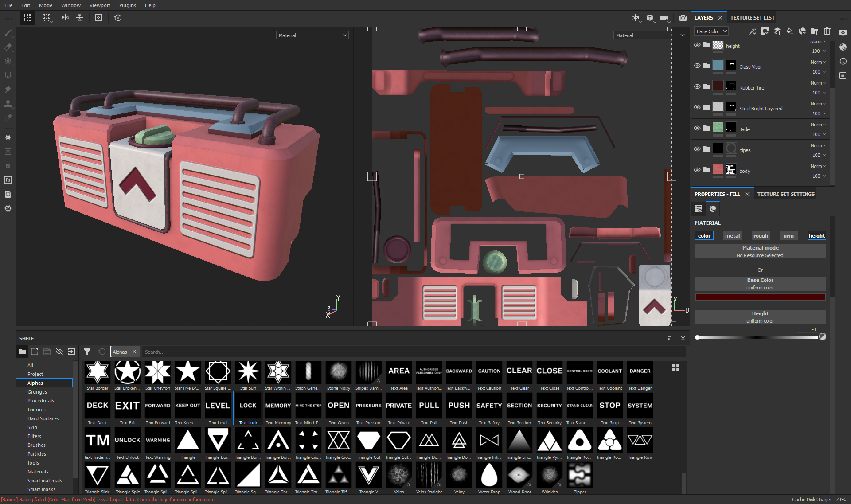Toggle visibility of the Jade layer
Viewport: 851px width, 504px height.
(x=697, y=129)
